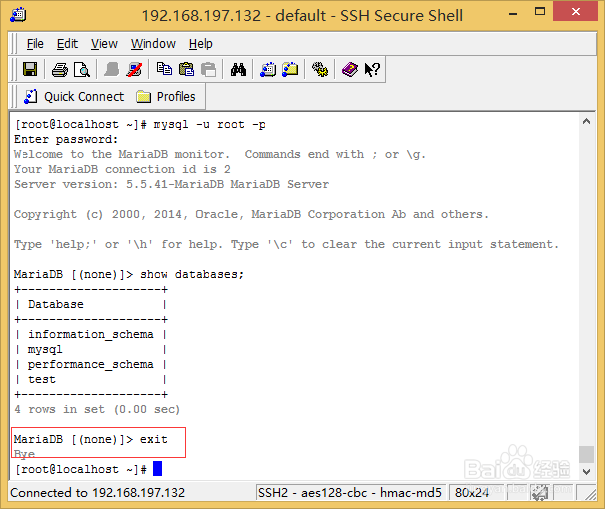Click the Profiles folder icon
Screen dimensions: 605x509
[144, 96]
